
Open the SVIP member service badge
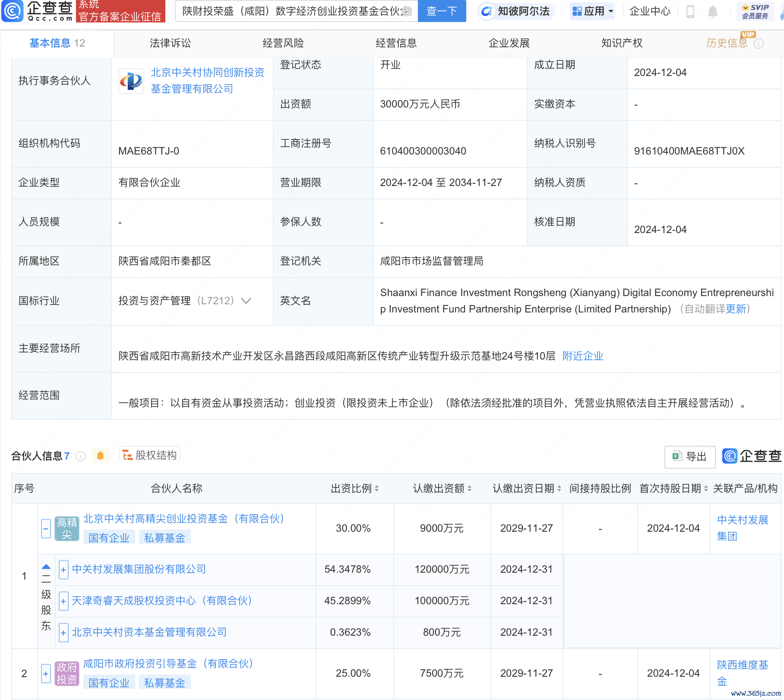[x=755, y=11]
